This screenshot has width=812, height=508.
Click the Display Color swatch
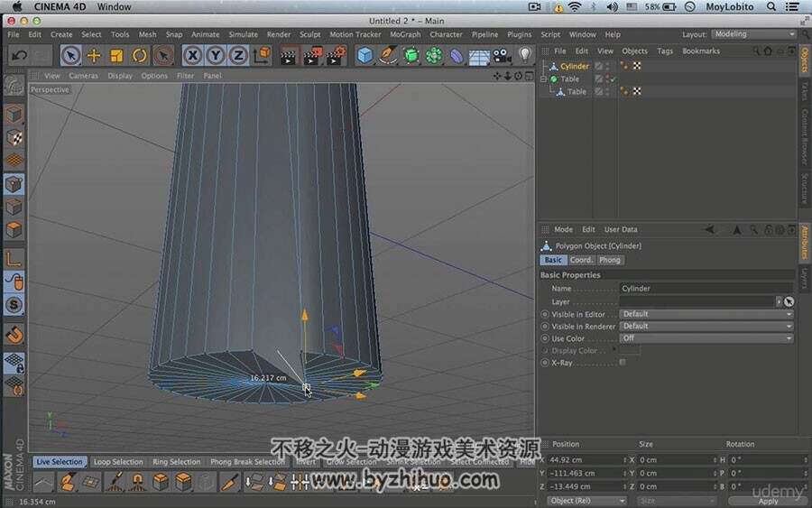(x=630, y=351)
